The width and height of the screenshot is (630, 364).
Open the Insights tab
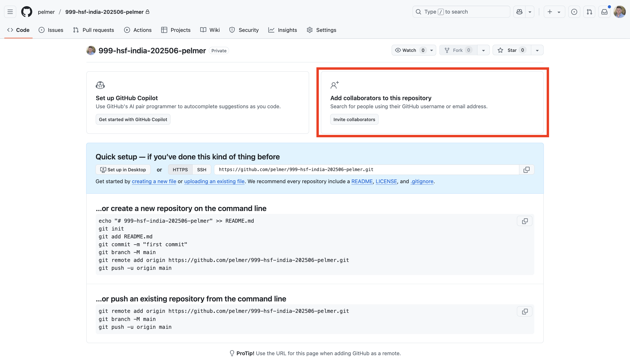(282, 30)
